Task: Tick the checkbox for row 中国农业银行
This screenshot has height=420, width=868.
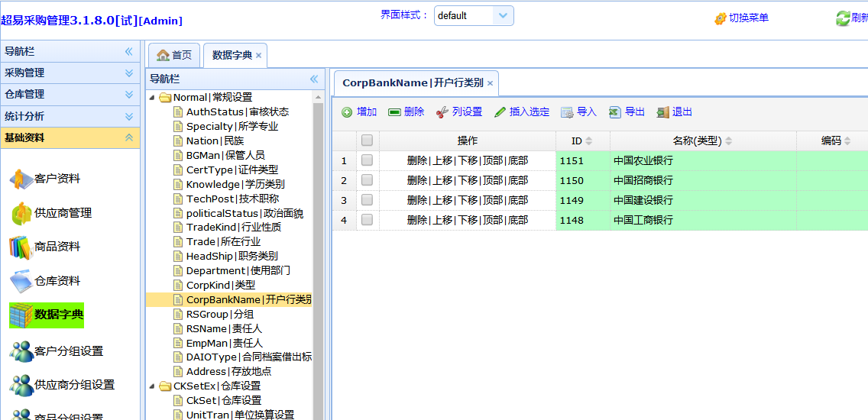Action: click(367, 160)
